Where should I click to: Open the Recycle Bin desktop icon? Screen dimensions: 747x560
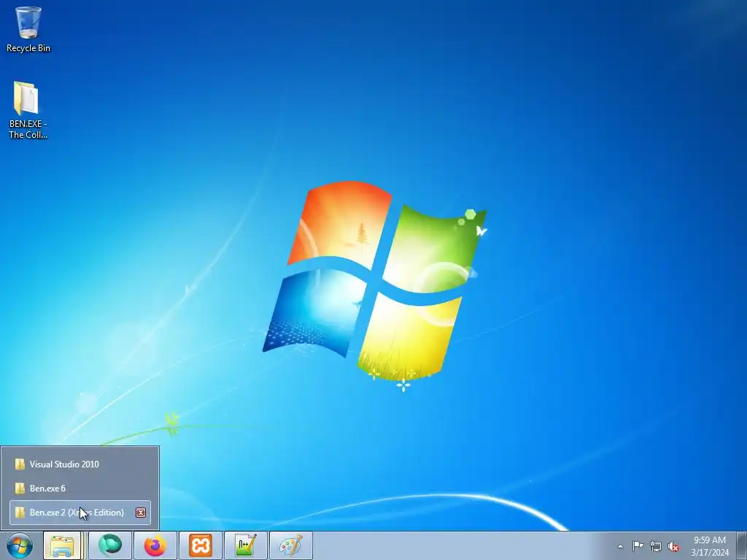(x=28, y=29)
